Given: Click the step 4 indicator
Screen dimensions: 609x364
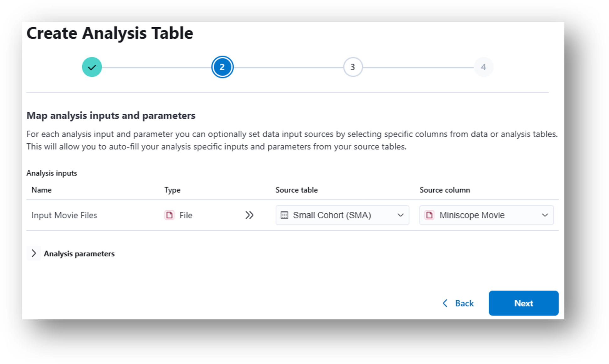Looking at the screenshot, I should 483,67.
